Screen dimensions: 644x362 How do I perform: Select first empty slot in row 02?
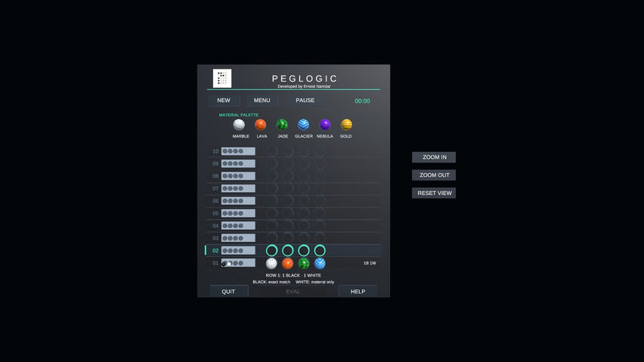coord(271,250)
